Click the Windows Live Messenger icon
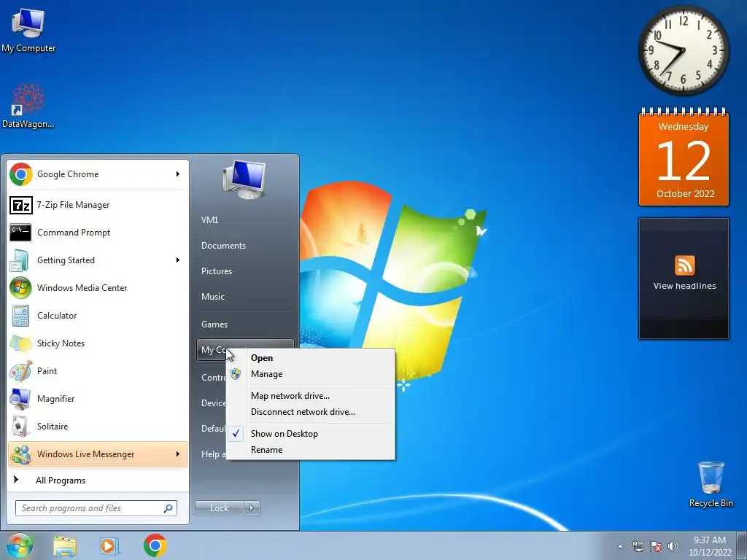The height and width of the screenshot is (560, 747). point(20,454)
